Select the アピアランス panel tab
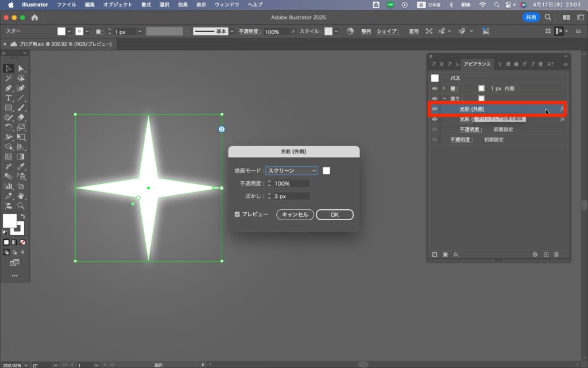588x368 pixels. (x=477, y=64)
